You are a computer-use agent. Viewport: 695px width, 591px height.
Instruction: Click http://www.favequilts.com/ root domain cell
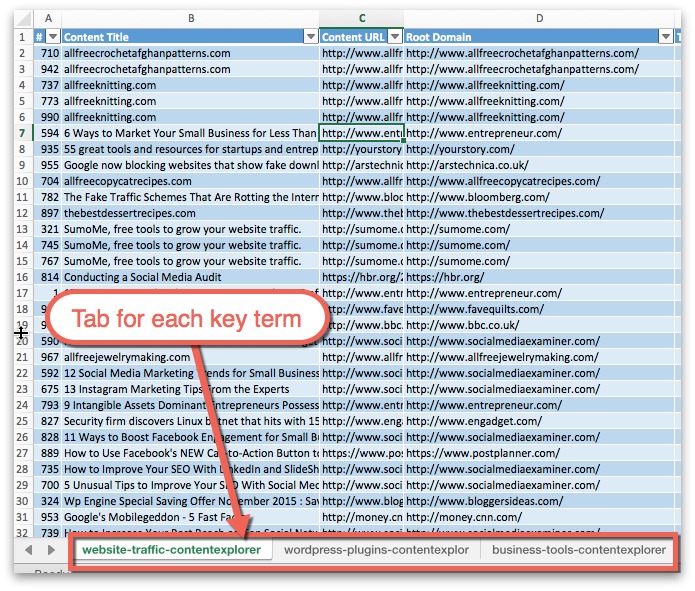click(x=539, y=309)
